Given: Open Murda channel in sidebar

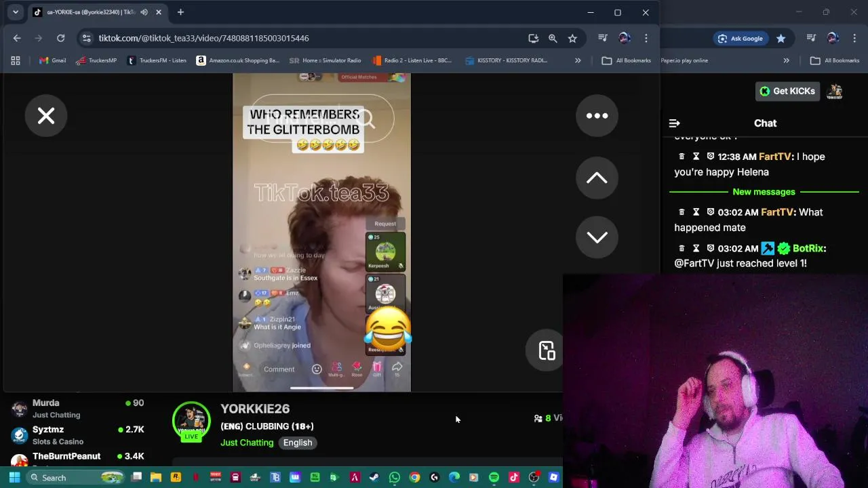Looking at the screenshot, I should [78, 409].
